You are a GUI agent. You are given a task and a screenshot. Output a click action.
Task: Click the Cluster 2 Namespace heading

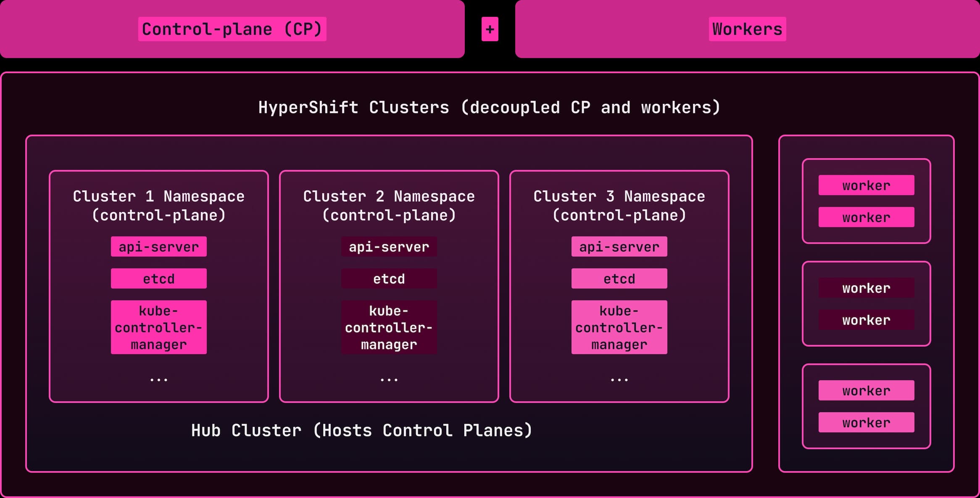tap(389, 206)
